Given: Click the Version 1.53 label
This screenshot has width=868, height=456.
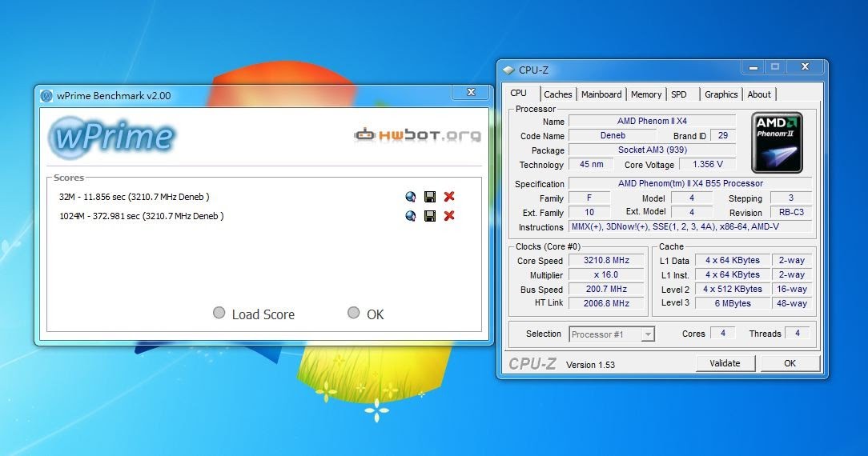Looking at the screenshot, I should click(591, 365).
